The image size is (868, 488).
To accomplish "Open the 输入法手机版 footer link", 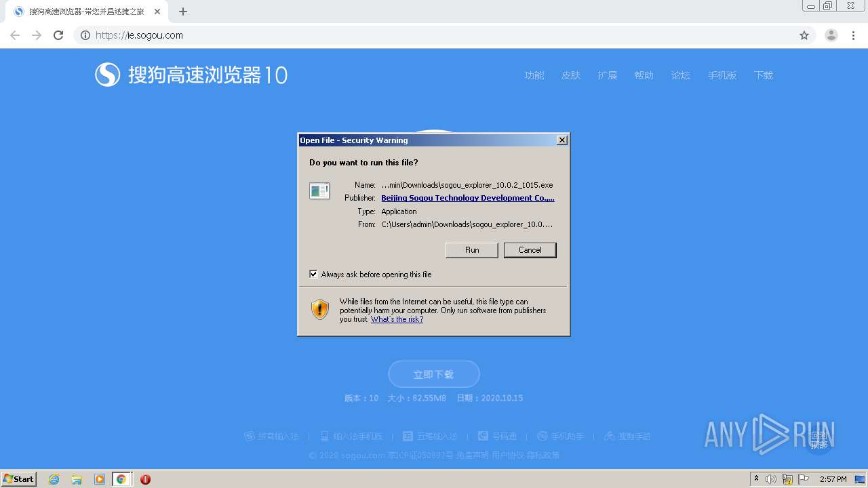I will click(x=352, y=436).
